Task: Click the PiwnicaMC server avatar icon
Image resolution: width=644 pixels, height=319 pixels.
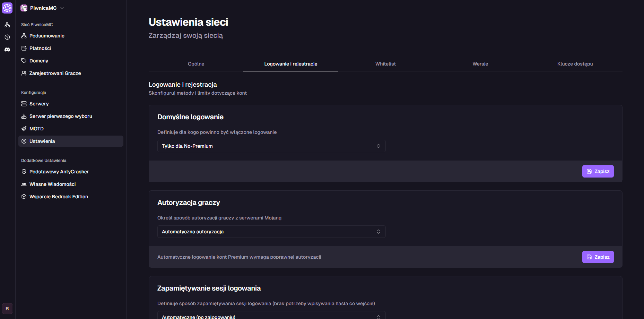Action: coord(24,8)
